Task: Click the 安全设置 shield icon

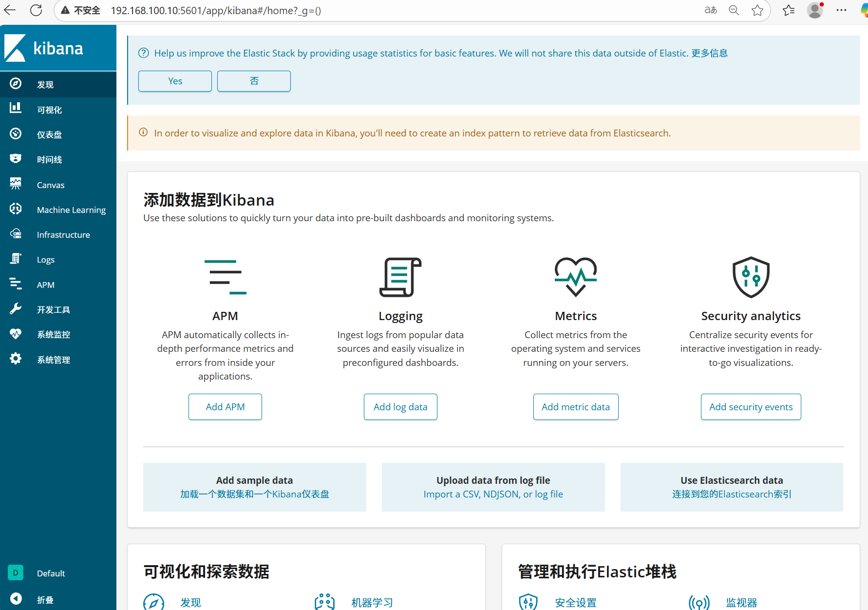Action: (528, 602)
